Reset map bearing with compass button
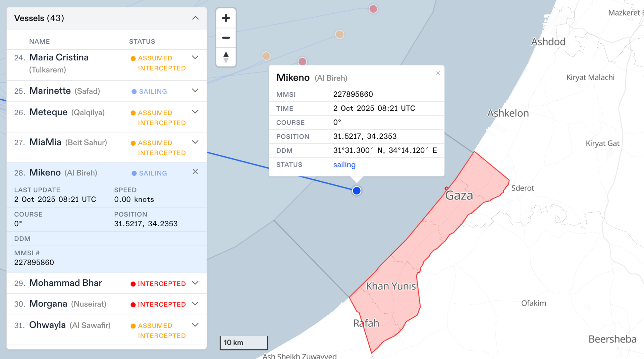Image resolution: width=644 pixels, height=359 pixels. point(226,57)
